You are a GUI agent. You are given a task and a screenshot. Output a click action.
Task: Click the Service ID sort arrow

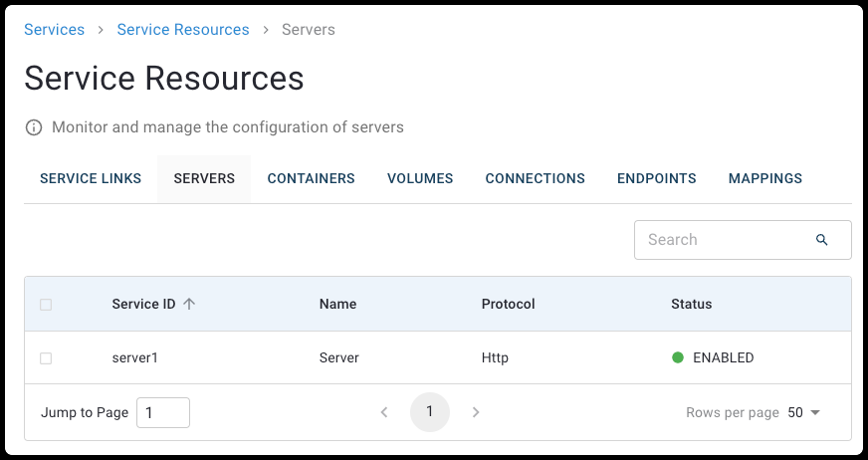tap(189, 305)
